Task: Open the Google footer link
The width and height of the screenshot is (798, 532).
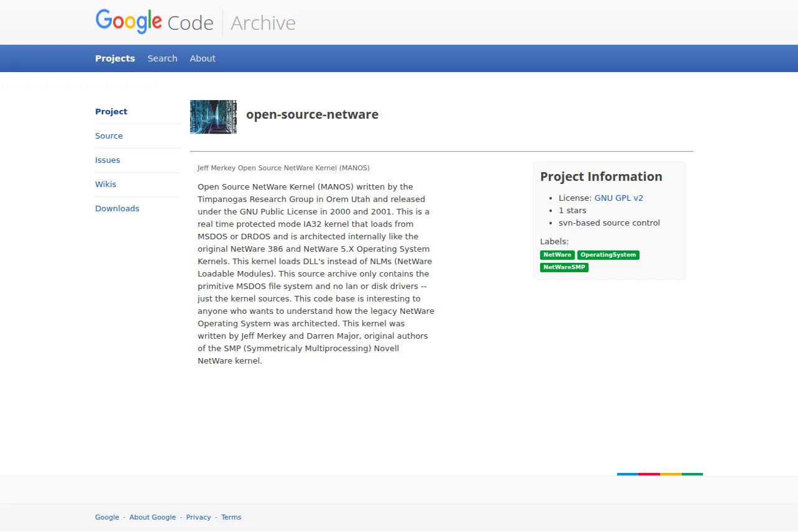Action: pyautogui.click(x=107, y=517)
